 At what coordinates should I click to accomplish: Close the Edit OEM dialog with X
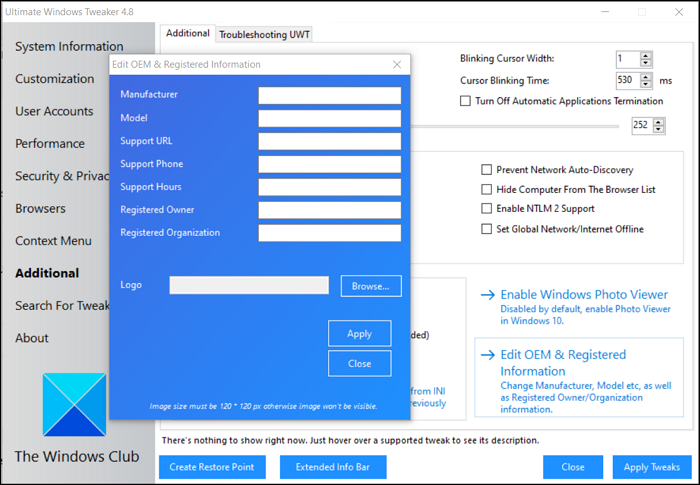coord(397,65)
